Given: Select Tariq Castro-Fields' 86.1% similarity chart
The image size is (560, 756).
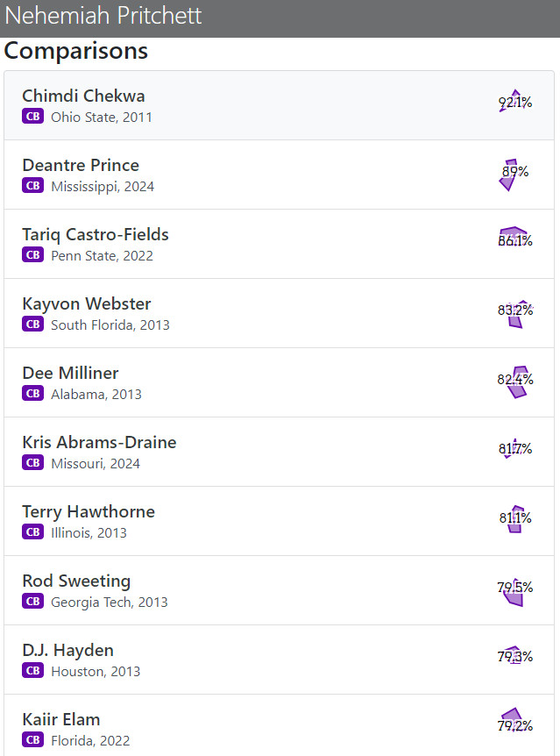Looking at the screenshot, I should [515, 239].
